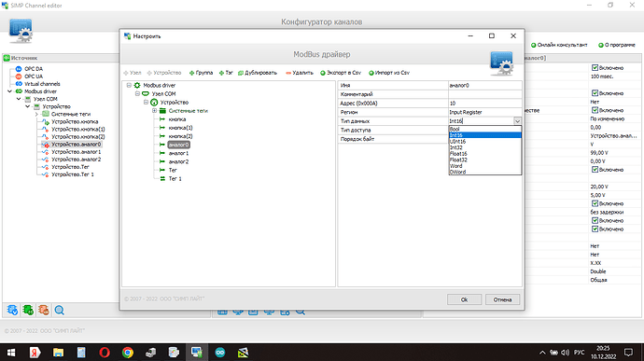Viewport: 644px width, 361px height.
Task: Open the Windows Start menu
Action: coord(11,353)
